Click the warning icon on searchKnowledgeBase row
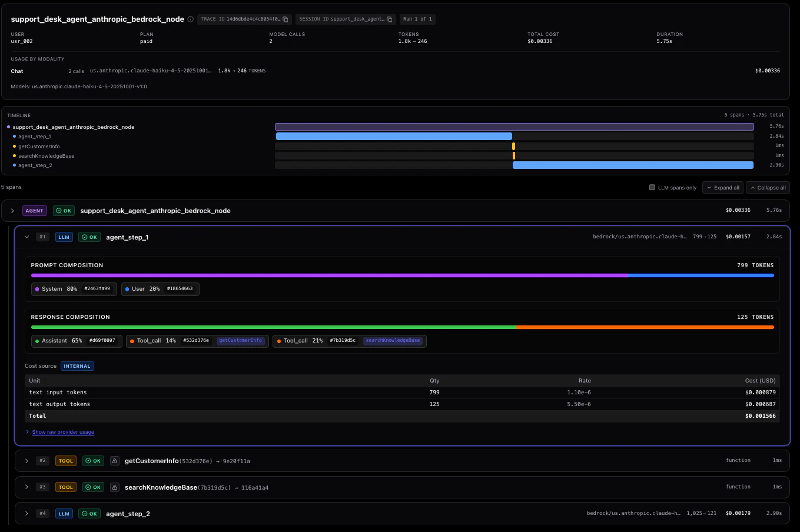This screenshot has height=532, width=800. coord(115,487)
